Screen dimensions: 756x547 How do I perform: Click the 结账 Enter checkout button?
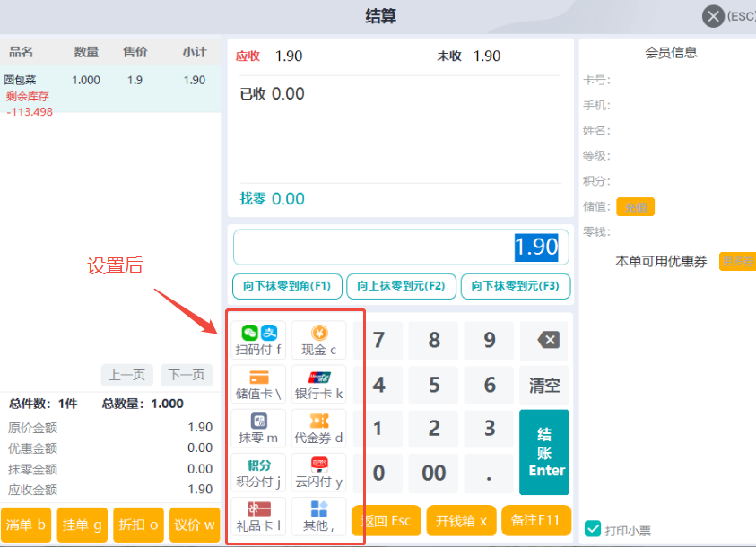(544, 452)
